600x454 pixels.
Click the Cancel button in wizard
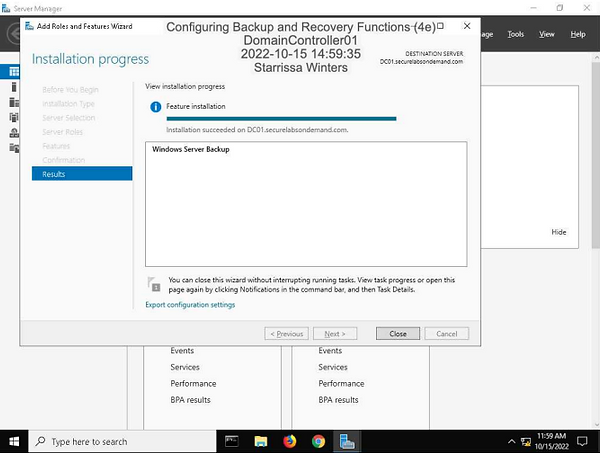click(x=447, y=334)
